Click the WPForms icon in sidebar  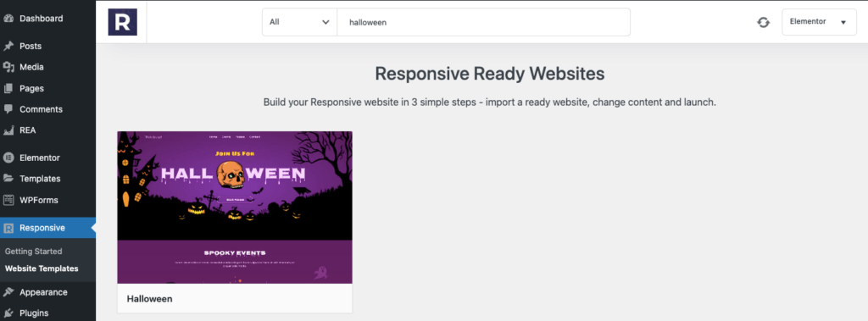(8, 200)
